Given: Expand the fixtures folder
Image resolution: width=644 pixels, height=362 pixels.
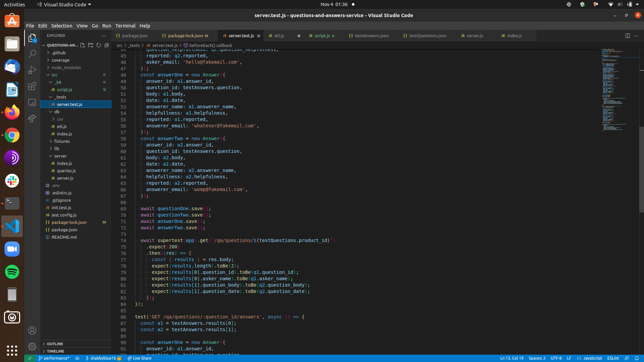Looking at the screenshot, I should coord(76,141).
